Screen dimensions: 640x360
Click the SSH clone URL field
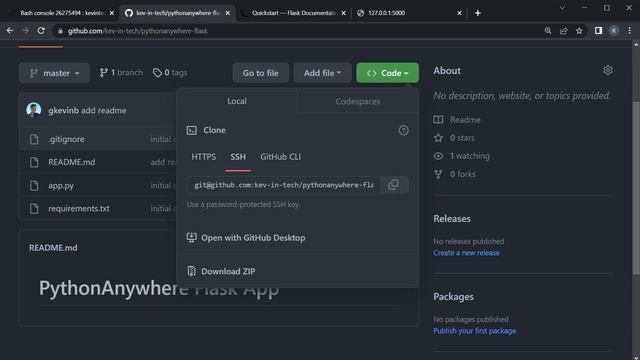284,185
